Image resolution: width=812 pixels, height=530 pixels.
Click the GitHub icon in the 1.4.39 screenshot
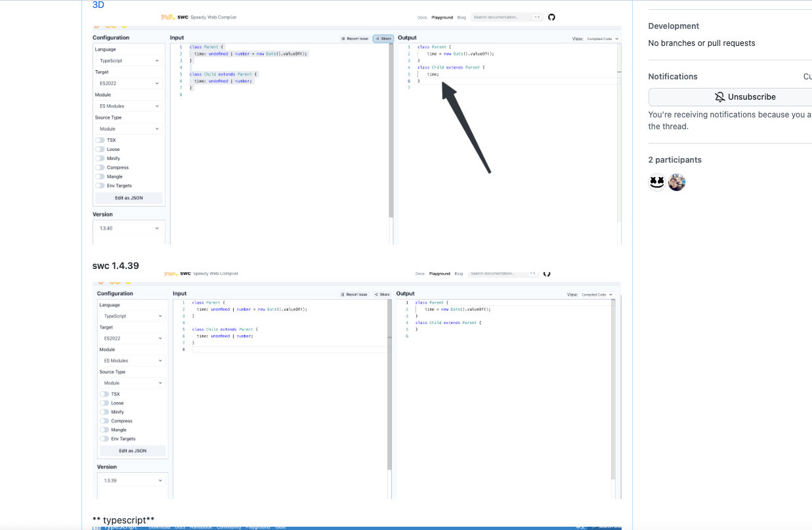point(547,274)
